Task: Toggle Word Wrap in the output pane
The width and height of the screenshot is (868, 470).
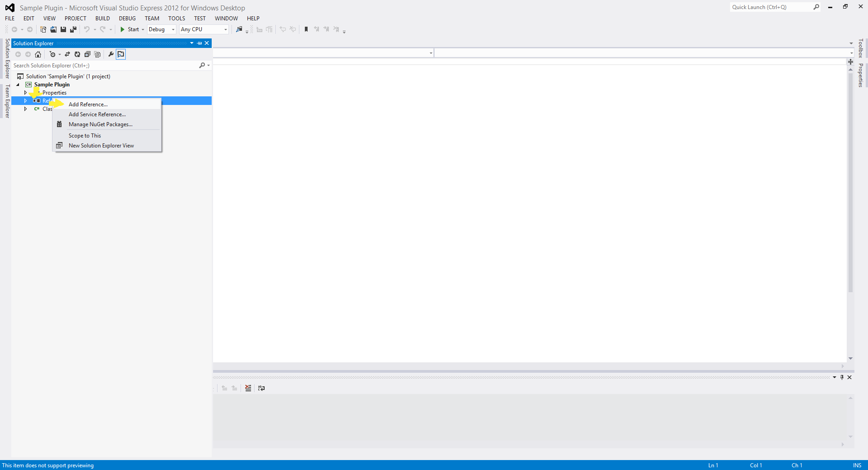Action: point(261,388)
